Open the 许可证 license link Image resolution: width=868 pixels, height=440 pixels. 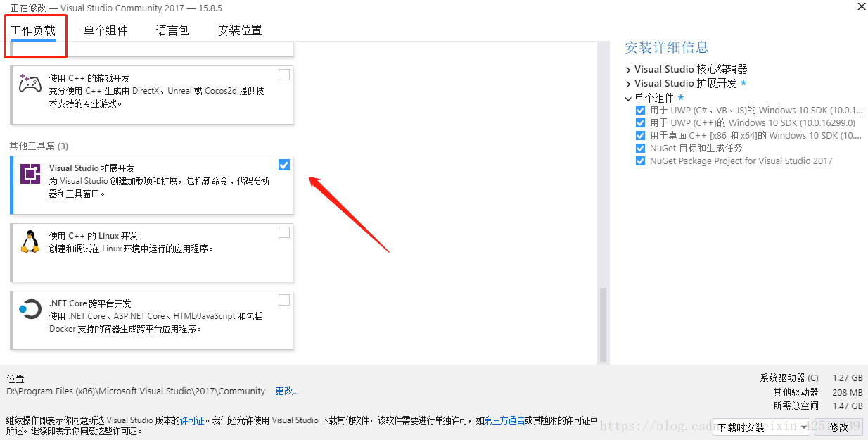tap(192, 420)
